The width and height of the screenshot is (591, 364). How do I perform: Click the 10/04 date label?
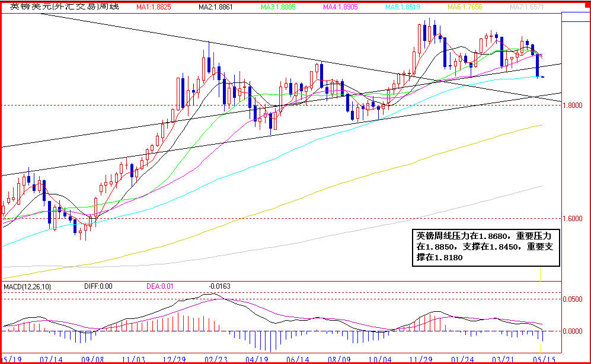[x=381, y=359]
